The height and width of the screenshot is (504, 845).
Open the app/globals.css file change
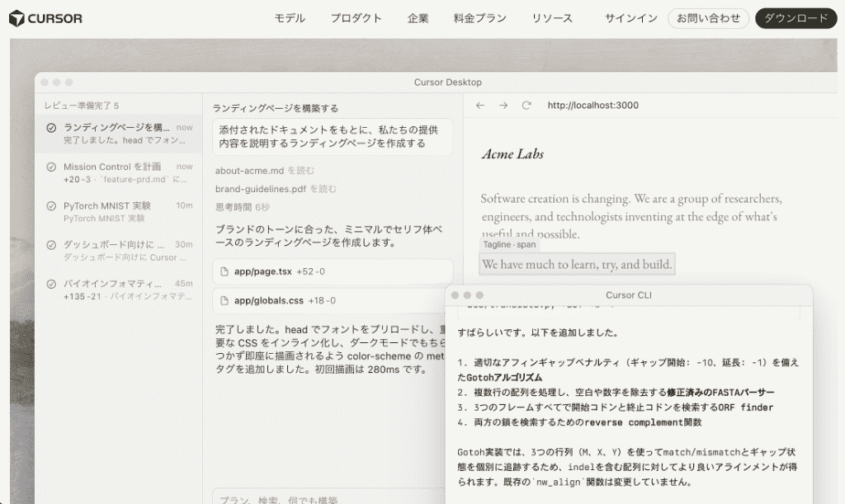click(x=328, y=300)
